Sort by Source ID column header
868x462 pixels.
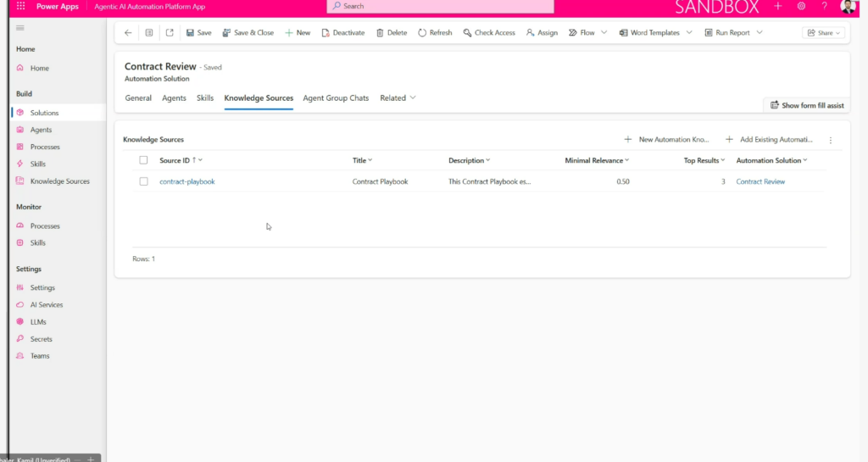pyautogui.click(x=181, y=160)
